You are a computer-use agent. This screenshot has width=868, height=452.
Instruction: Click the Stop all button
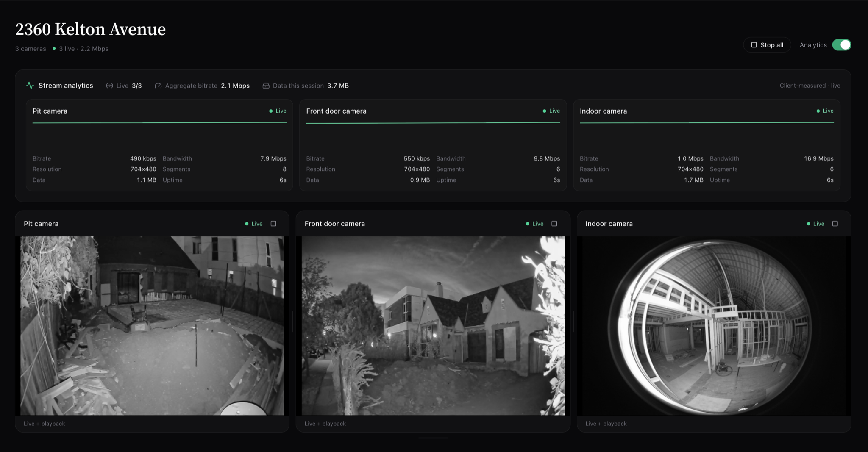[x=767, y=45]
